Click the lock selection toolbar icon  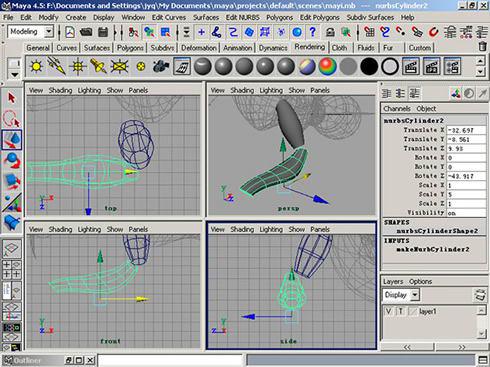click(330, 32)
